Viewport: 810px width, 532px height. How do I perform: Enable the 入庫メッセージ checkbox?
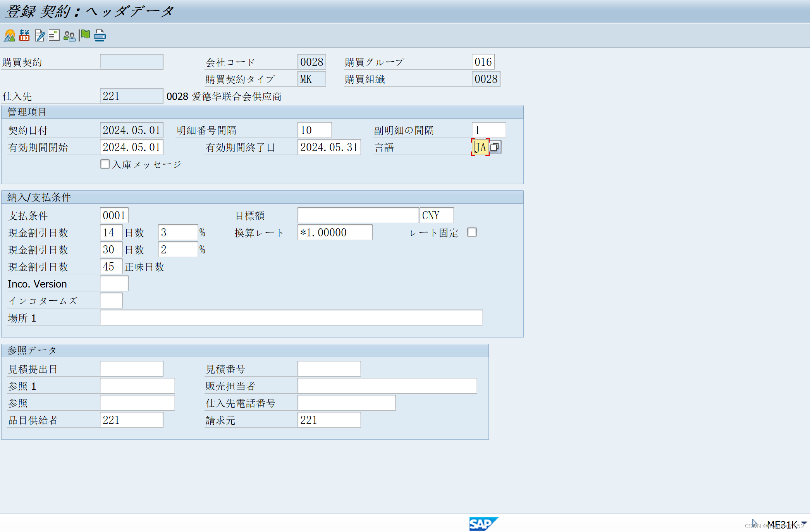tap(105, 164)
